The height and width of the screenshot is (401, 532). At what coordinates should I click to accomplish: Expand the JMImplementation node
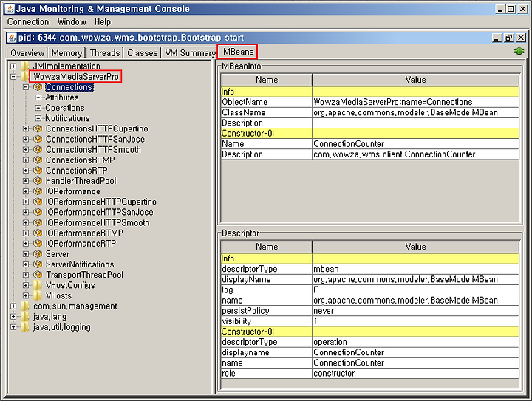pyautogui.click(x=13, y=66)
